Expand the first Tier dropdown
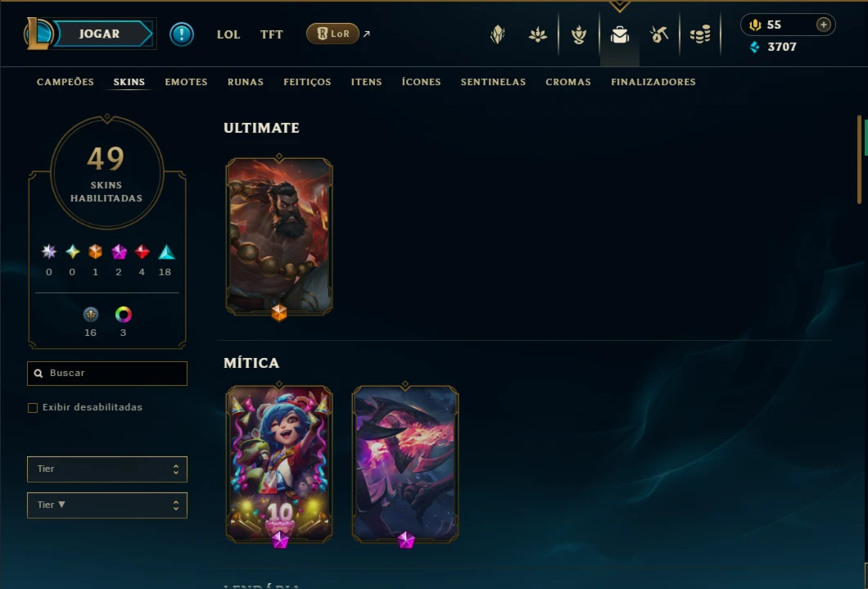 (106, 469)
